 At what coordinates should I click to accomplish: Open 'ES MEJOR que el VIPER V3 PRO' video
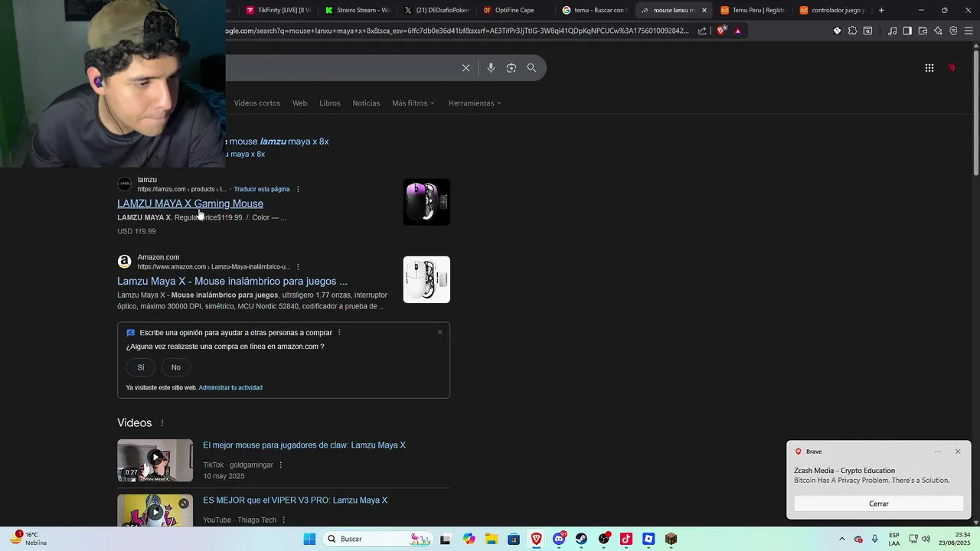(295, 500)
